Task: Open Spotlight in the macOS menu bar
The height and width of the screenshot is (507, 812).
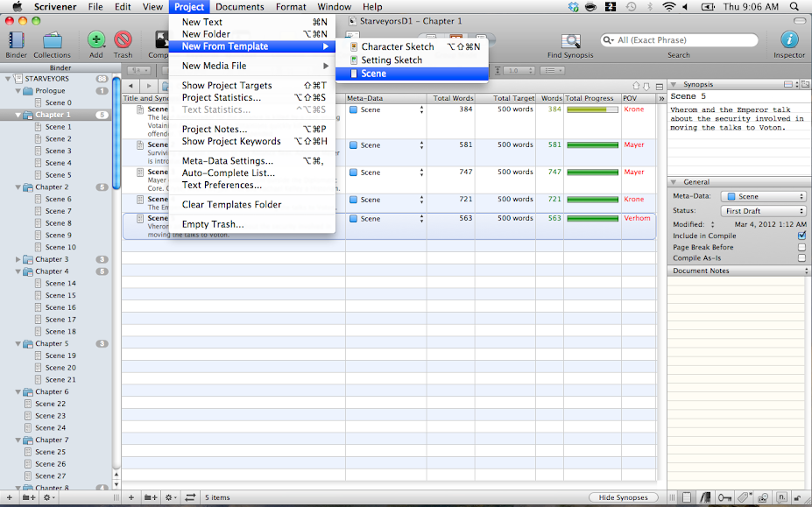Action: click(x=794, y=7)
